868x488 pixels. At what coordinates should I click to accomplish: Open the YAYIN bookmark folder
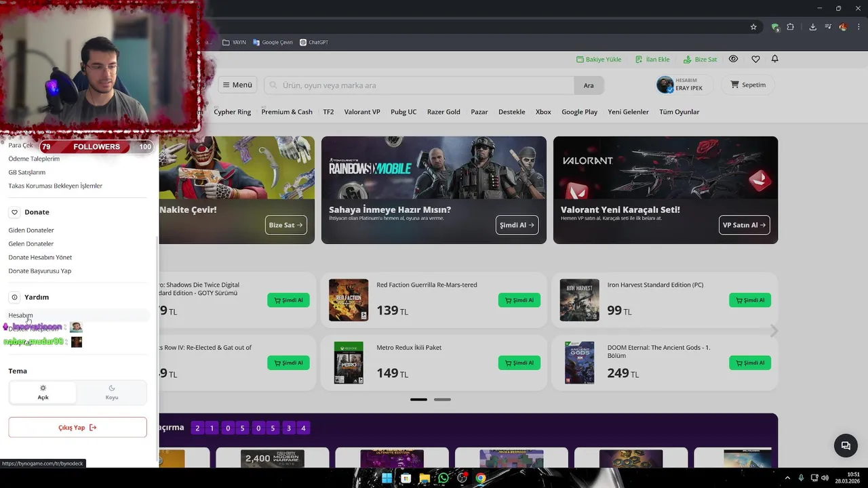click(234, 42)
